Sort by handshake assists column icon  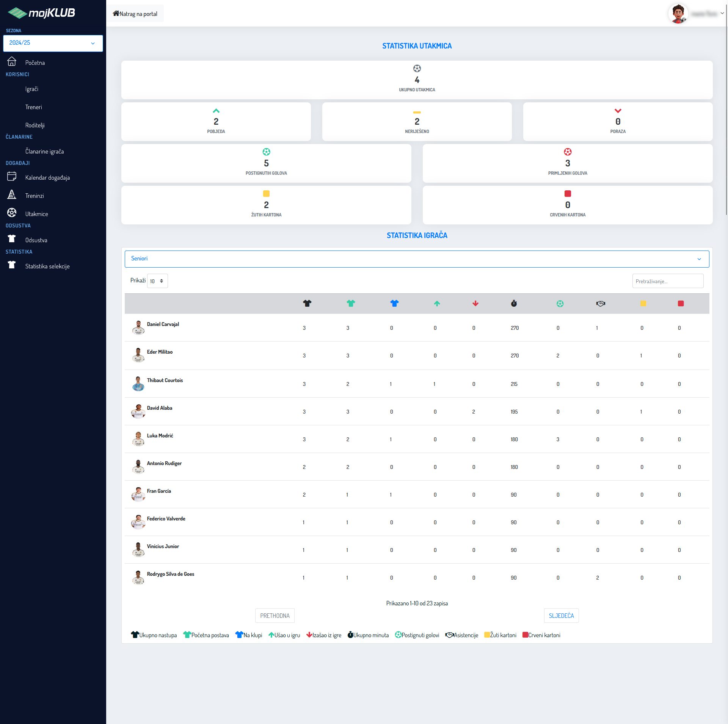coord(601,304)
